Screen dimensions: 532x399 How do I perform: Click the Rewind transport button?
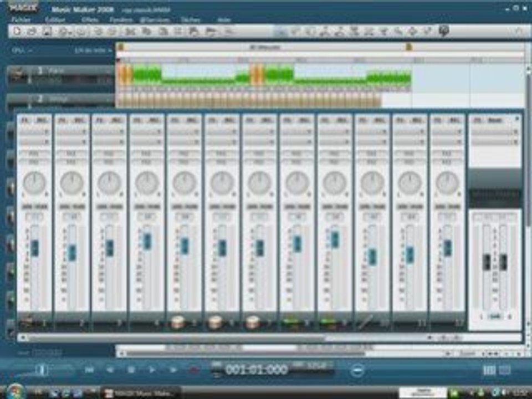click(x=110, y=370)
